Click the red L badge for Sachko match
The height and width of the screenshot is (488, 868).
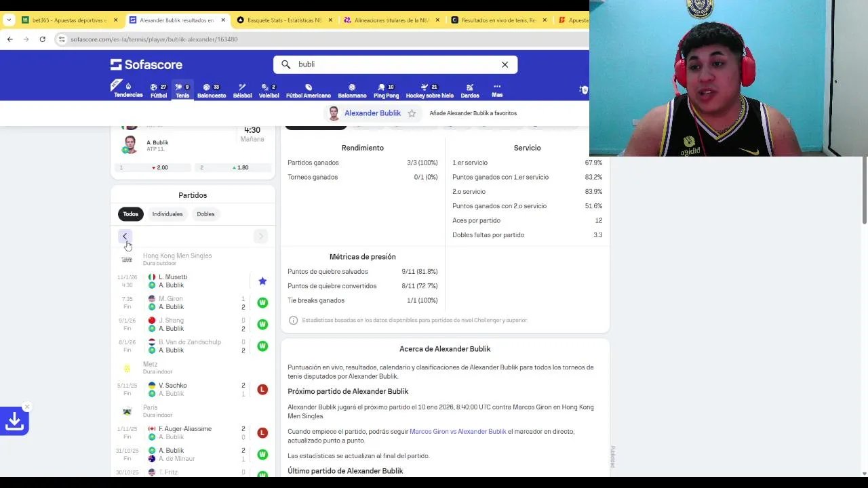tap(262, 390)
